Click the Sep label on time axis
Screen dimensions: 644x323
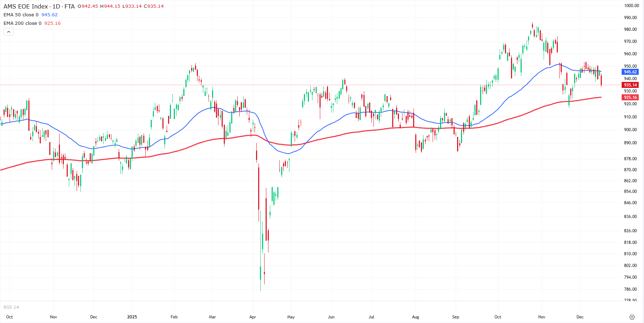coord(455,317)
